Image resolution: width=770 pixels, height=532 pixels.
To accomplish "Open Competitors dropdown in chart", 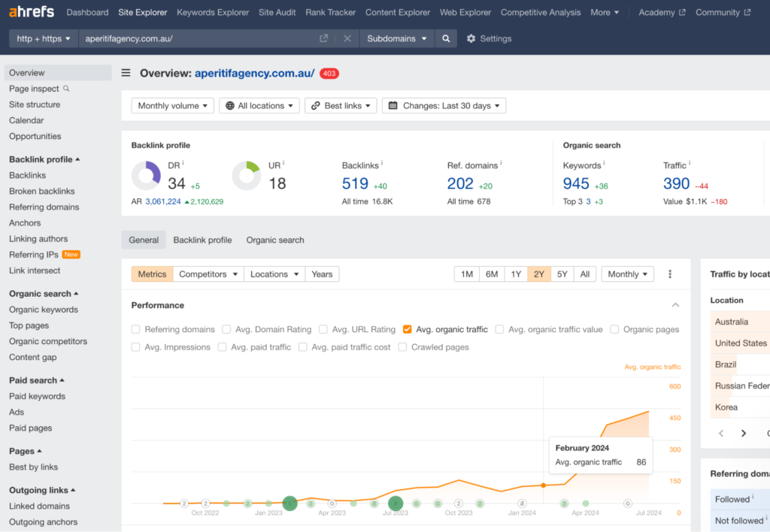I will (208, 274).
